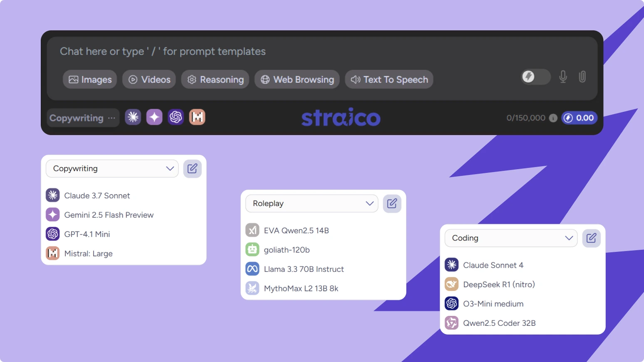Toggle the lightning fast mode switch
Image resolution: width=644 pixels, height=362 pixels.
(x=535, y=77)
